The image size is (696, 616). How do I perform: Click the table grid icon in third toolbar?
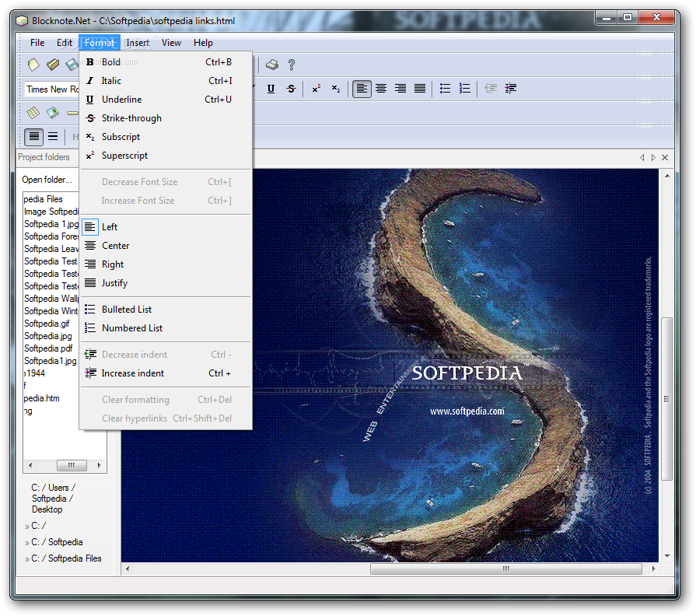[33, 113]
